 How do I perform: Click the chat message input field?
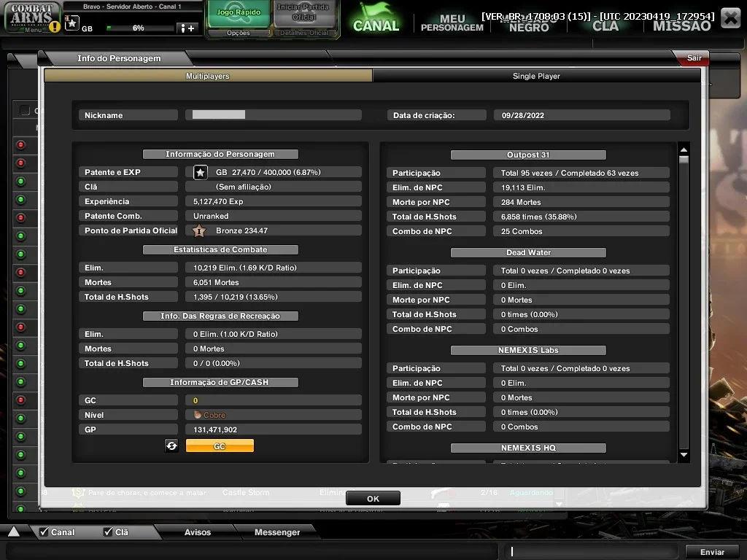pos(592,551)
